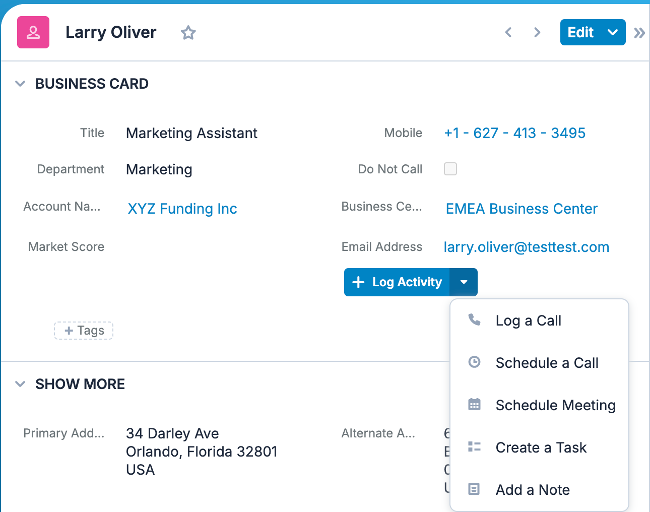Open the XYZ Funding Inc account link
This screenshot has height=512, width=650.
[182, 209]
